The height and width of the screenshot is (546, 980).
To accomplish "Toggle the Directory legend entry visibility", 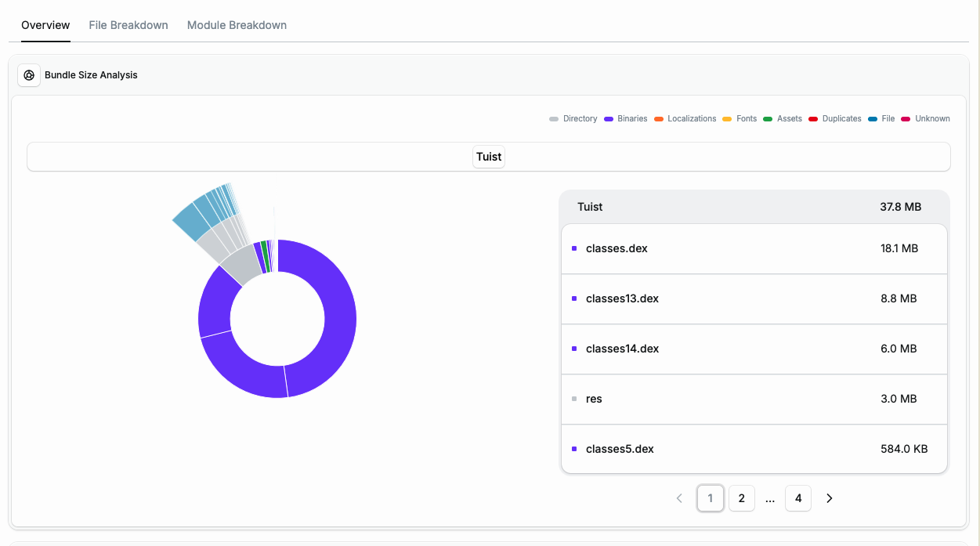I will (x=573, y=118).
